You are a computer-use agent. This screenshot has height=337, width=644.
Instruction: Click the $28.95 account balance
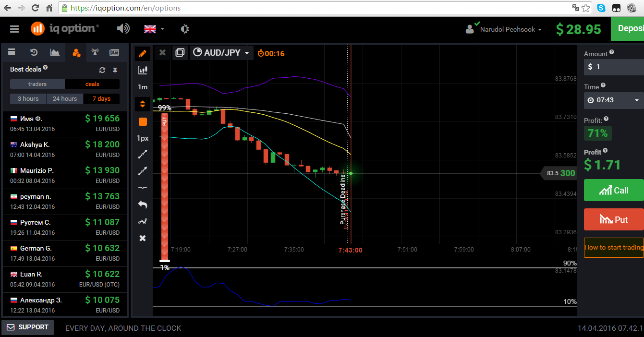coord(579,29)
